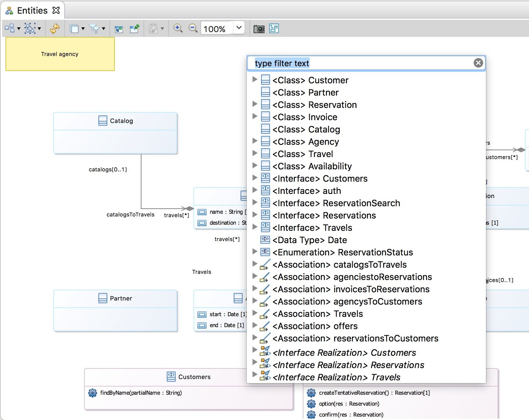Expand the <Enumeration> ReservationStatus node

(255, 252)
